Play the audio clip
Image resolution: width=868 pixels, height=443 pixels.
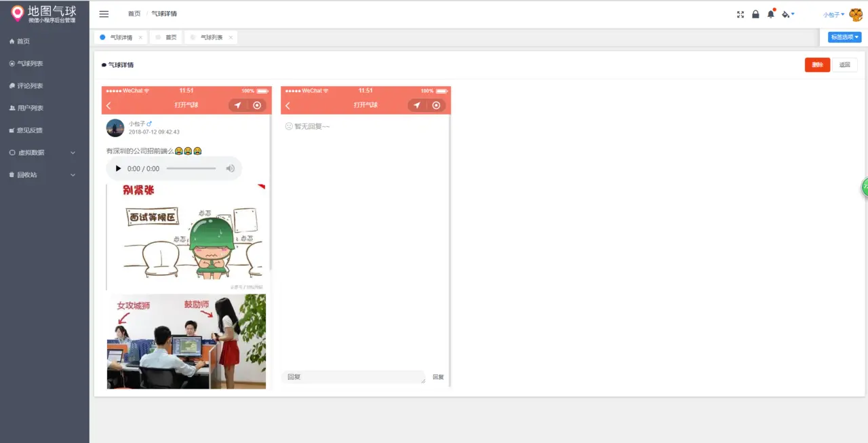tap(118, 168)
